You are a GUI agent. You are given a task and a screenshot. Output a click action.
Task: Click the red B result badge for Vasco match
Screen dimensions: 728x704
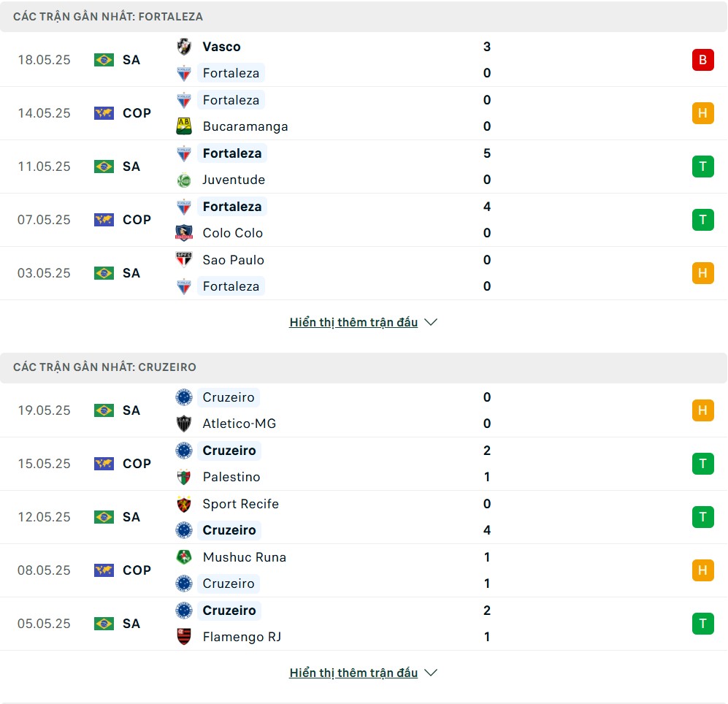[x=702, y=60]
